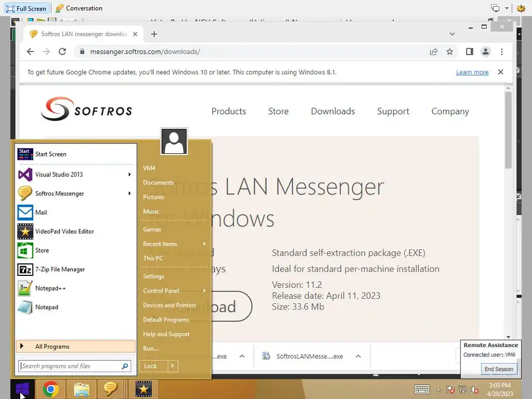532x399 pixels.
Task: Click the Softros logo
Action: [87, 109]
